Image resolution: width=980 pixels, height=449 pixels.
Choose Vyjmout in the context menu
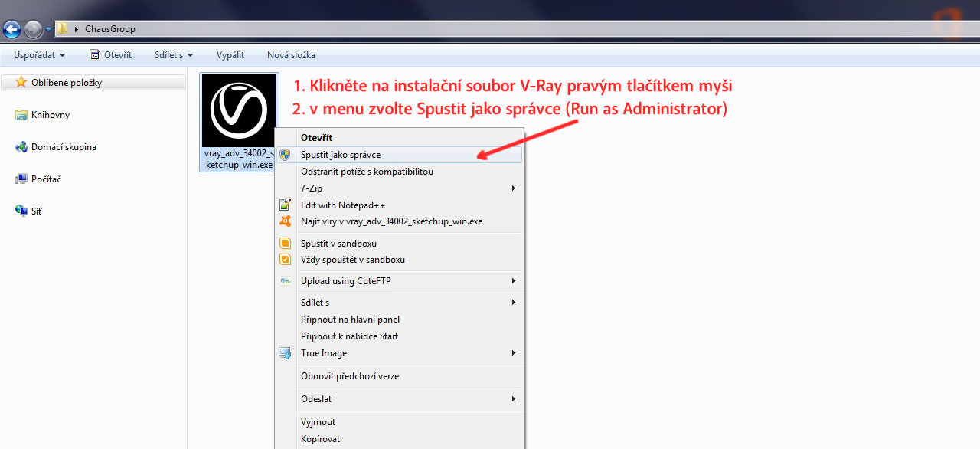[399, 422]
